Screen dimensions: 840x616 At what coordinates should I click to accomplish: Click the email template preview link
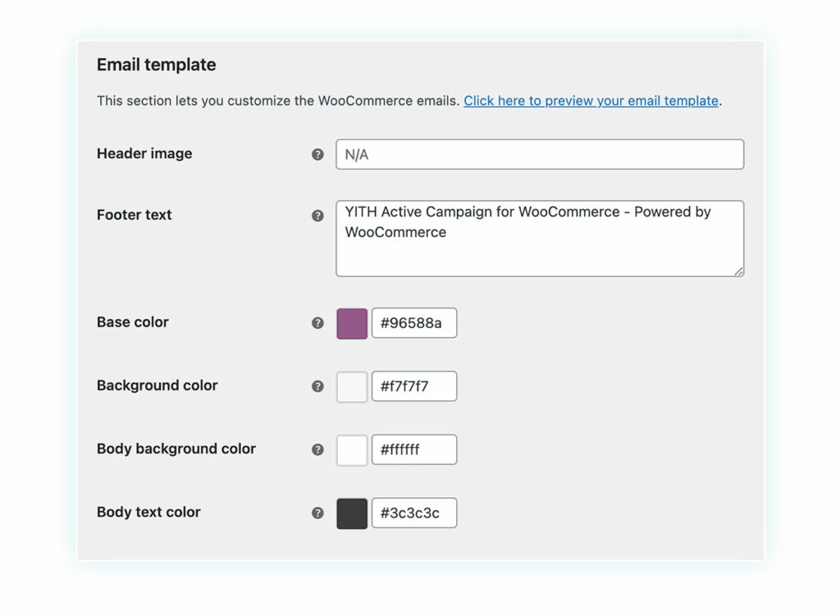point(591,101)
